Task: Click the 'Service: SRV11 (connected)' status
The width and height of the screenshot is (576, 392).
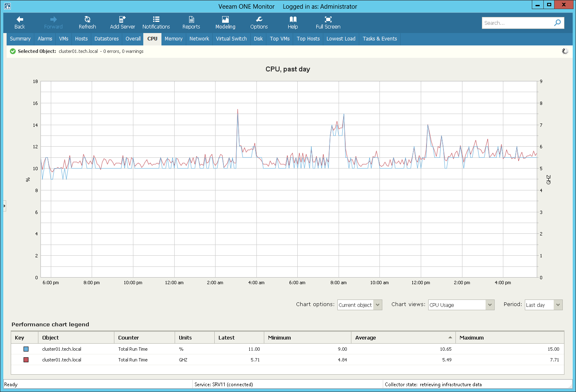Action: pos(224,385)
